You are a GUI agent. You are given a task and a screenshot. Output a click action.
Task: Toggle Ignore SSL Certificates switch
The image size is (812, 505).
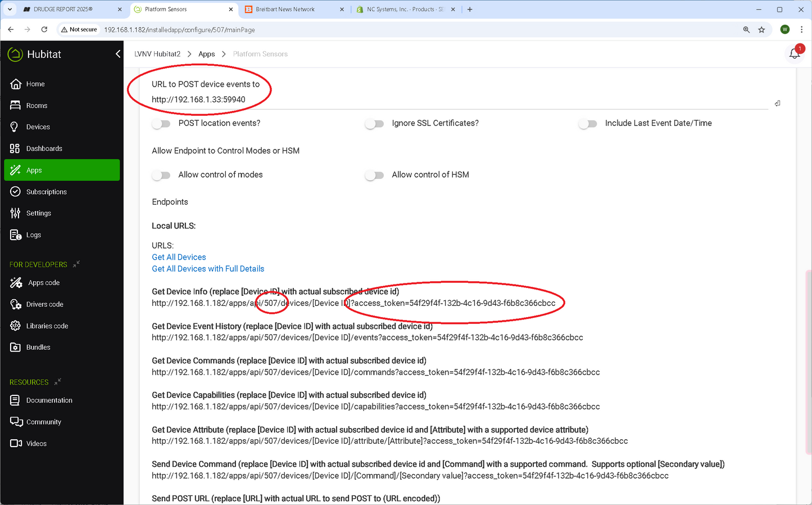374,124
